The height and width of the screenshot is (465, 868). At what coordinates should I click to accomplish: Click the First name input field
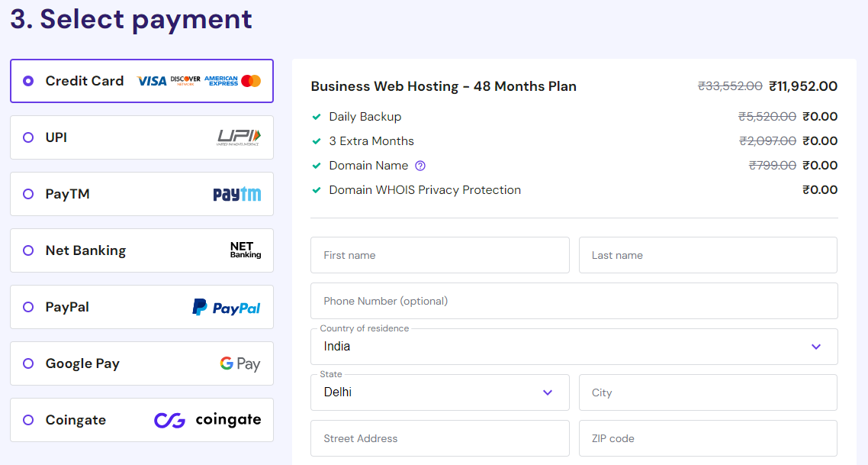click(x=439, y=254)
